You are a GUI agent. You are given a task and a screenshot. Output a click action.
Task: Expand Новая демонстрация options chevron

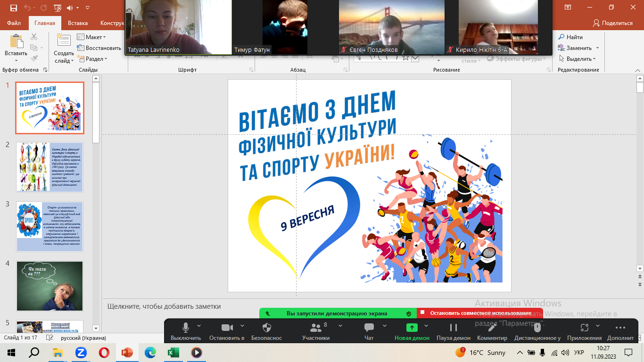(x=426, y=326)
